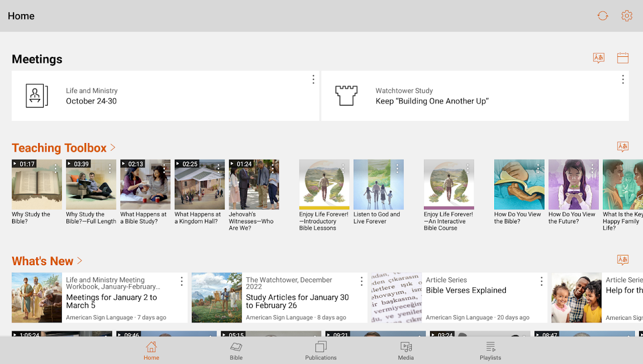Screen dimensions: 643x364
Task: Change the What's New language icon
Action: click(x=622, y=260)
